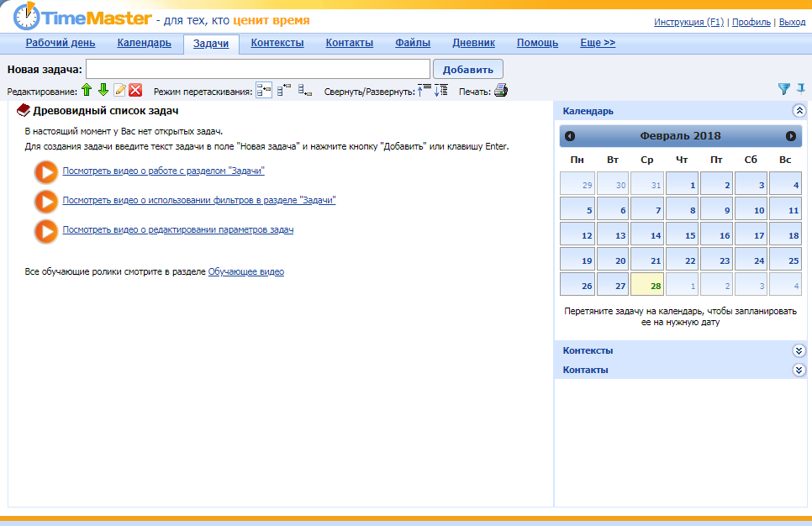Collapse the Календарь panel
This screenshot has width=812, height=526.
pyautogui.click(x=799, y=110)
